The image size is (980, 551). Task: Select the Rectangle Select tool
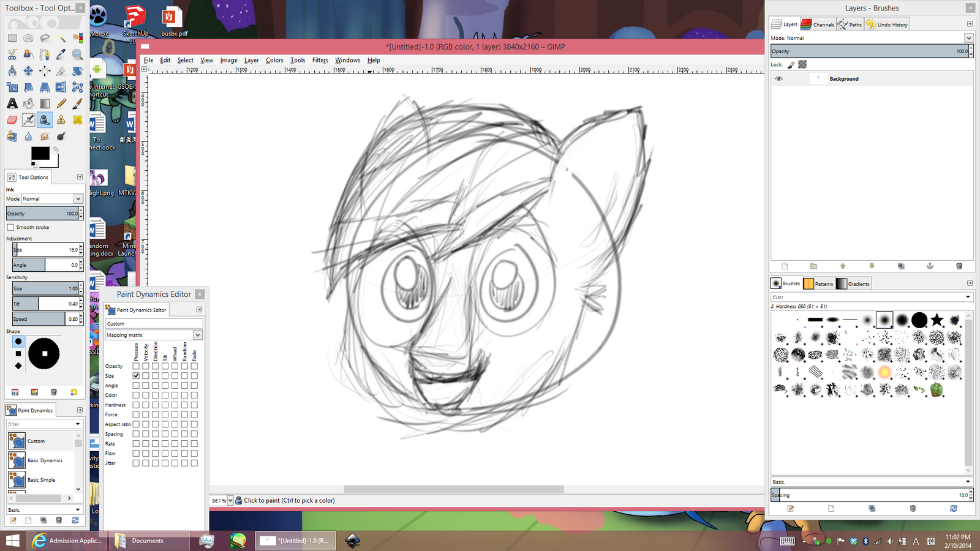pos(12,38)
